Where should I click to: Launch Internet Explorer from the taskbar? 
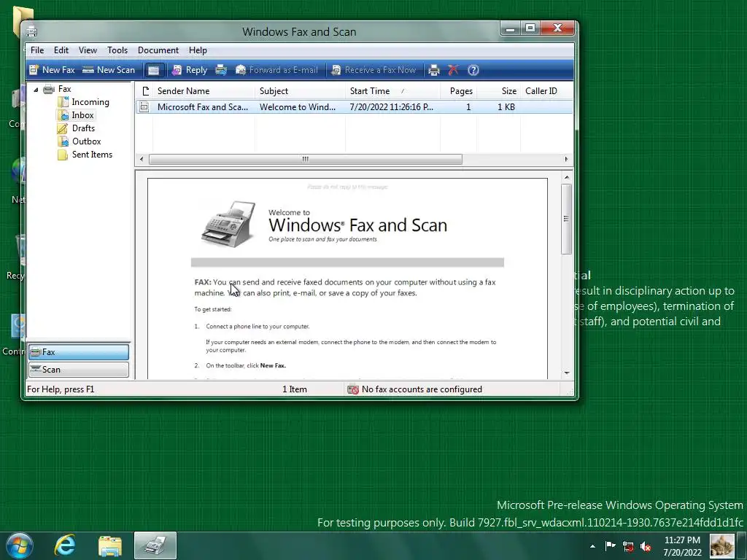(x=65, y=545)
